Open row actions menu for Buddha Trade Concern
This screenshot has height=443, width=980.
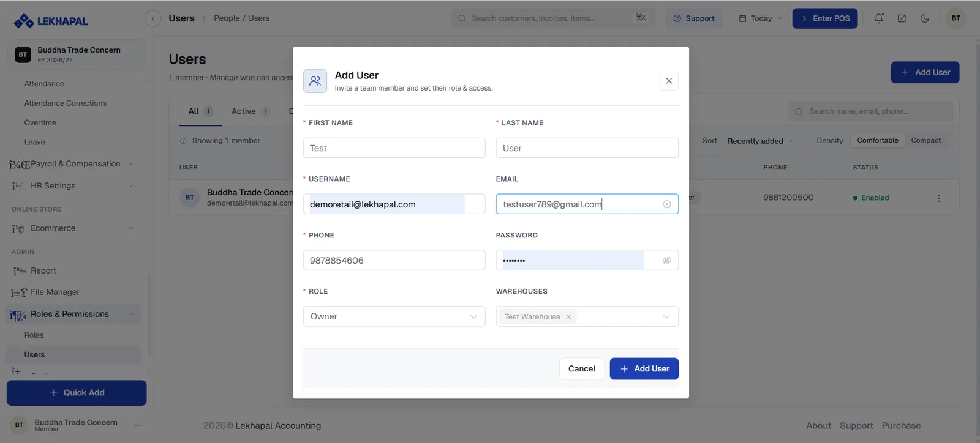pos(939,198)
